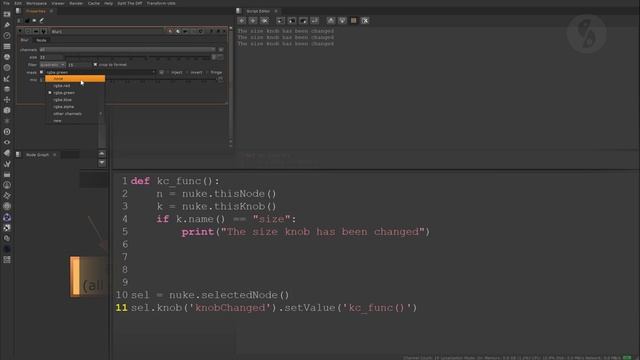Click the Blur node name field

(107, 31)
